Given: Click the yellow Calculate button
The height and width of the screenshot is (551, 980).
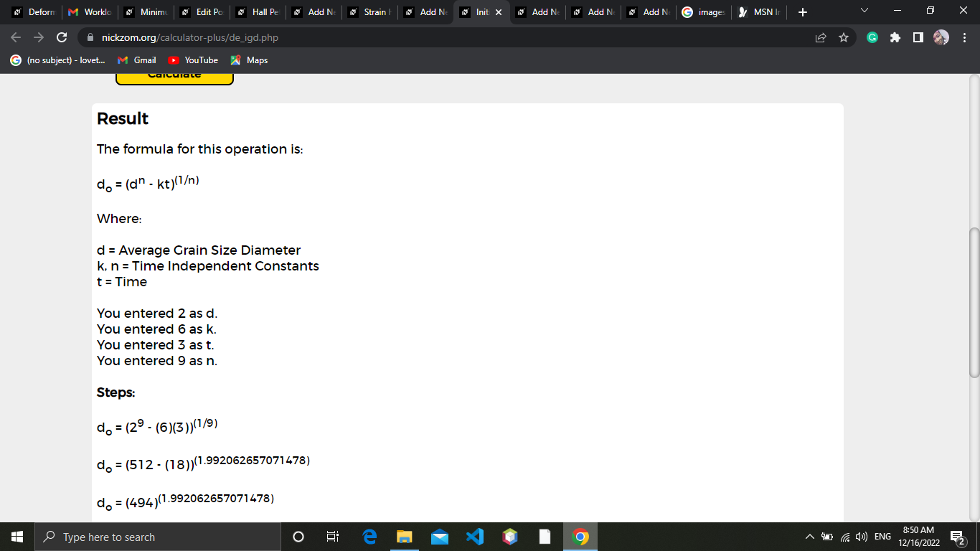Looking at the screenshot, I should point(174,77).
